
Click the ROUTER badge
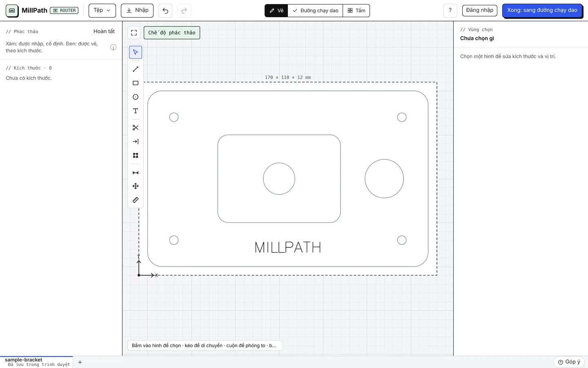click(x=64, y=11)
